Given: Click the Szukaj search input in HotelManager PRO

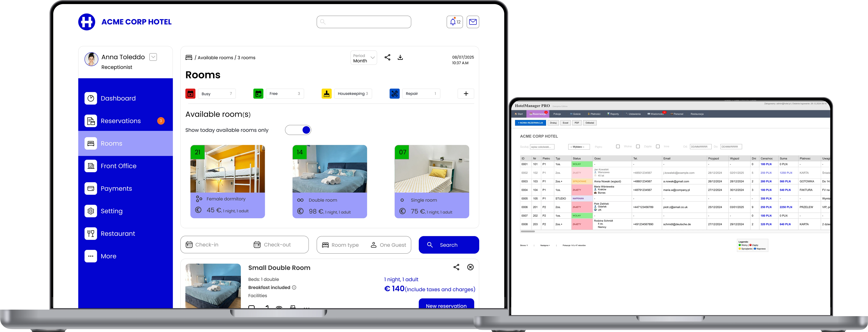Looking at the screenshot, I should (542, 147).
